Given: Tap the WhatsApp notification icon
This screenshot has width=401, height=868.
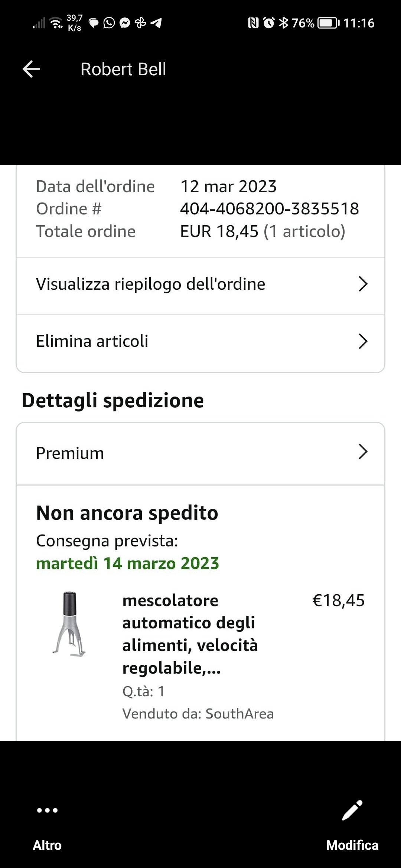Looking at the screenshot, I should 109,23.
